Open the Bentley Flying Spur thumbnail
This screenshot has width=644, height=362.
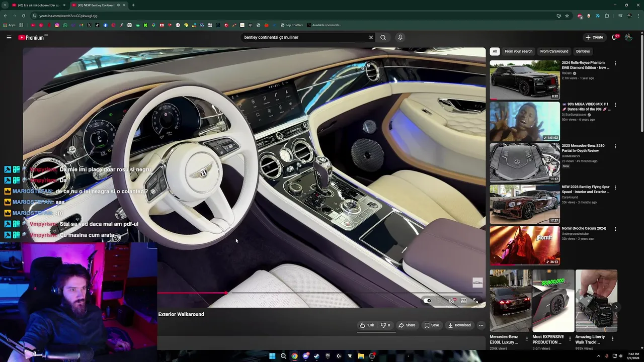[525, 204]
